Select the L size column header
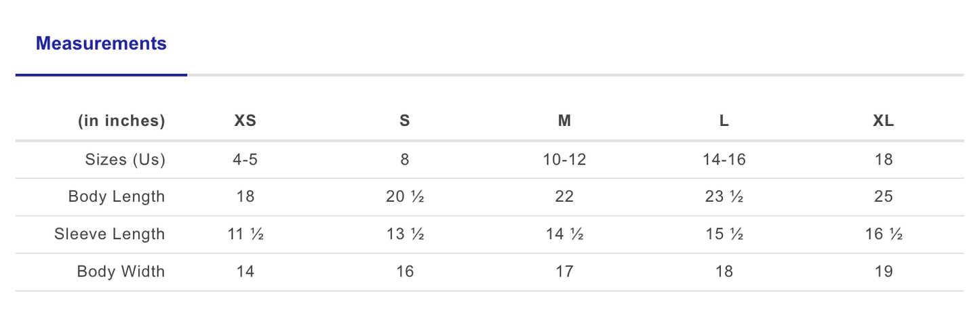This screenshot has height=319, width=980. click(724, 121)
